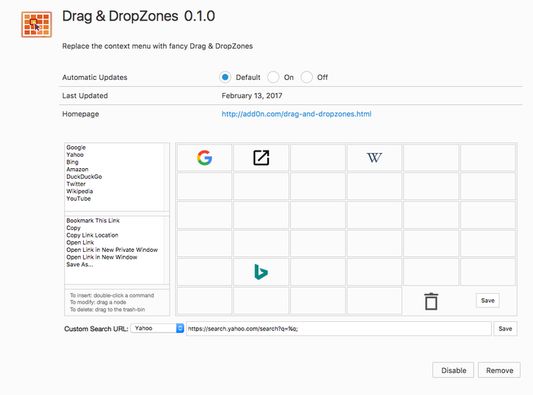
Task: Select the 'Copy' command in list
Action: (73, 228)
